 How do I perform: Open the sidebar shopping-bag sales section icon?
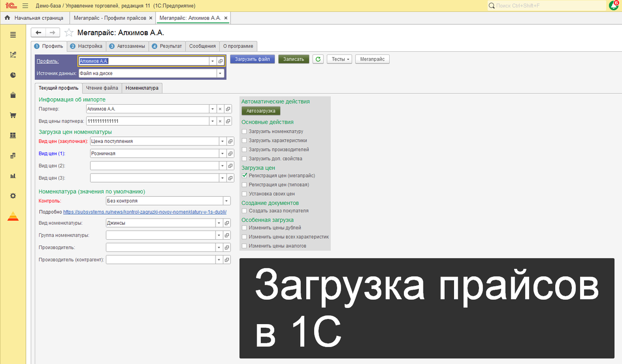(x=13, y=95)
